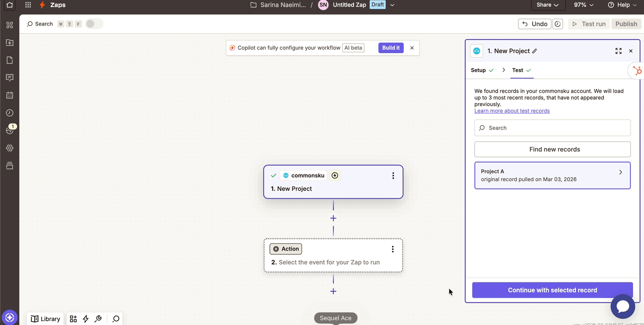The width and height of the screenshot is (644, 325).
Task: Open the three-dot menu on the commonsku step
Action: click(393, 175)
